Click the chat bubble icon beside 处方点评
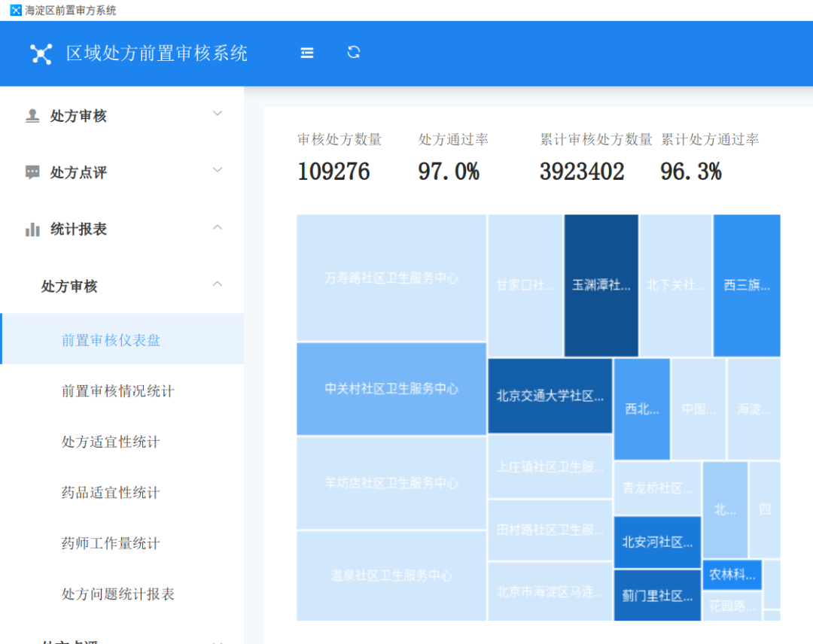 coord(32,172)
